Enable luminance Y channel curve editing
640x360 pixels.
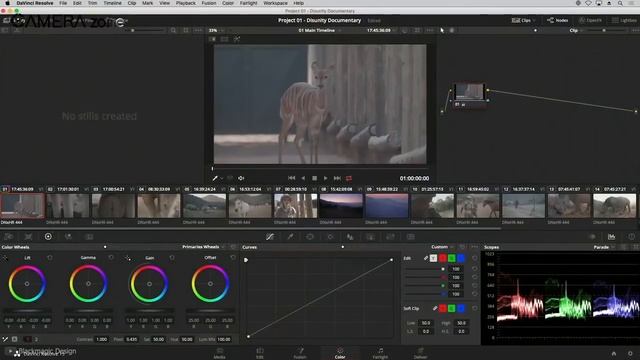(x=433, y=258)
